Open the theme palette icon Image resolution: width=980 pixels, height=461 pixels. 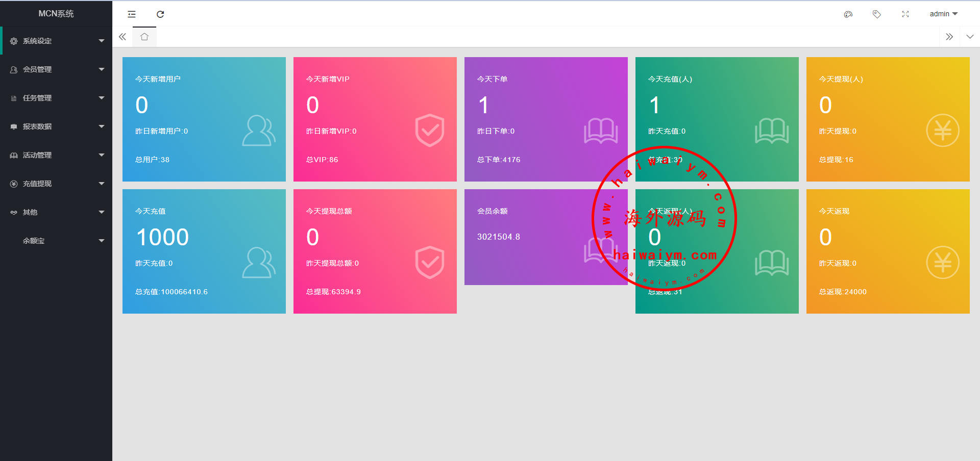[848, 14]
